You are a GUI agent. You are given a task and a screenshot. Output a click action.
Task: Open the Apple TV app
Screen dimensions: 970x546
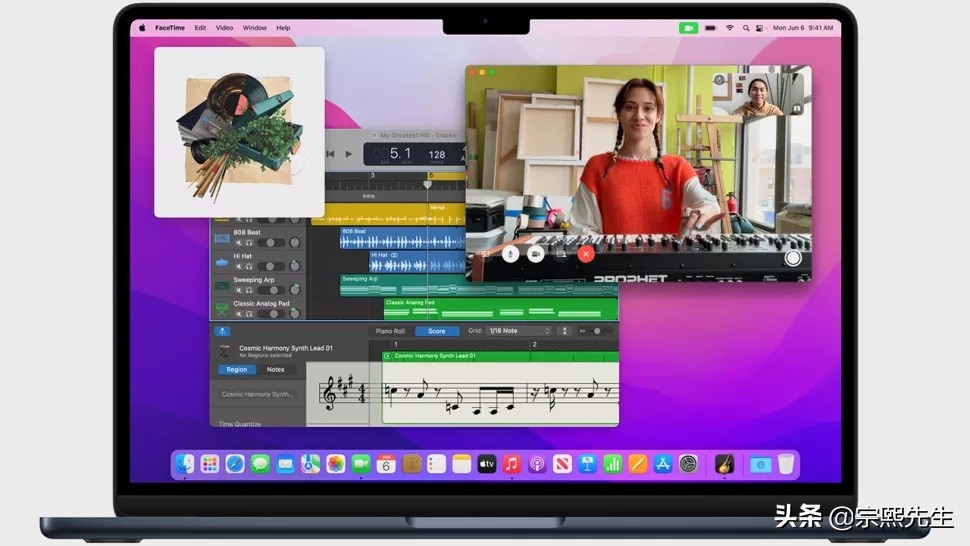pos(487,464)
